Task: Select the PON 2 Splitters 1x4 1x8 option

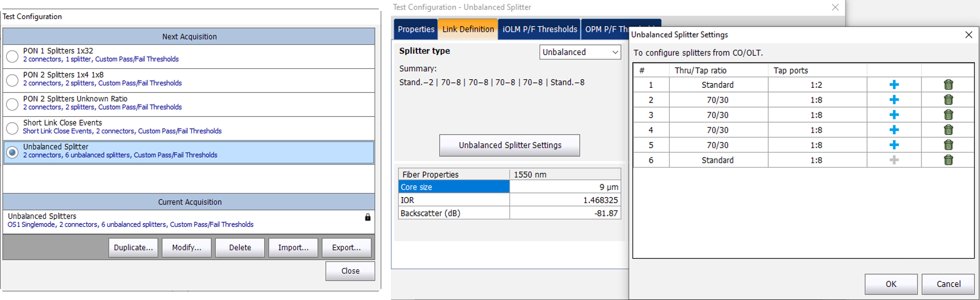Action: [12, 80]
